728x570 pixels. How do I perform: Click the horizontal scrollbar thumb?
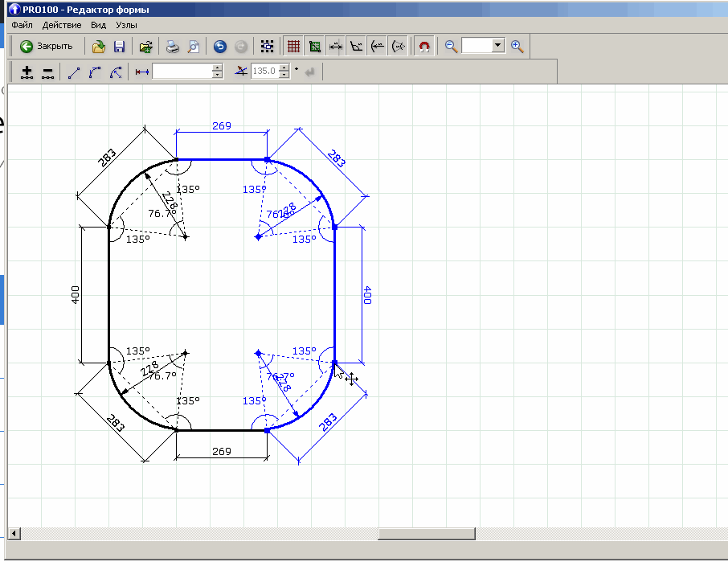(427, 534)
